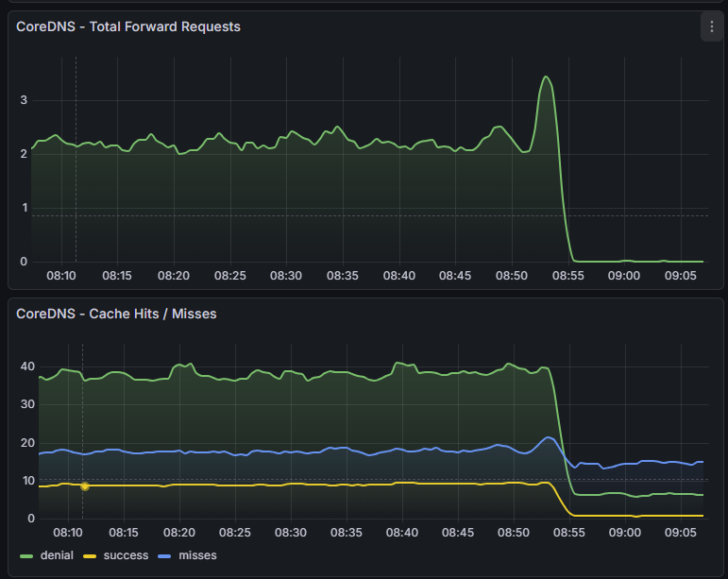
Task: Open the CoreDNS - Cache Hits / Misses title
Action: [116, 314]
